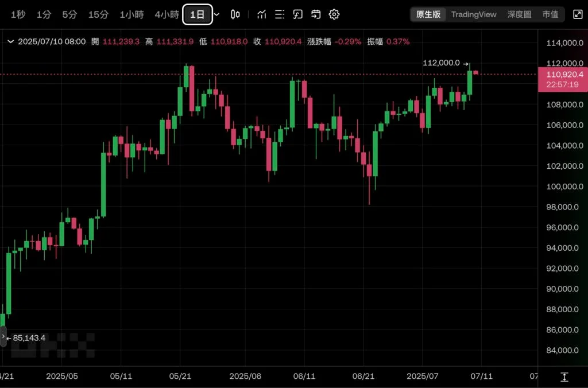Open the 深度圖 depth chart tab
The image size is (588, 388).
pos(519,14)
